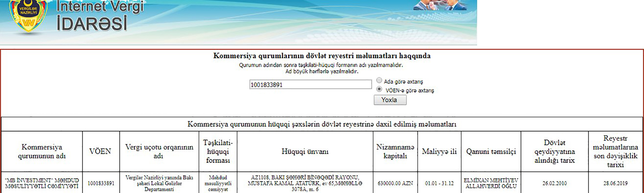Click the 'Qanuni təmsilçi' column header
Image resolution: width=644 pixels, height=193 pixels.
pos(491,151)
